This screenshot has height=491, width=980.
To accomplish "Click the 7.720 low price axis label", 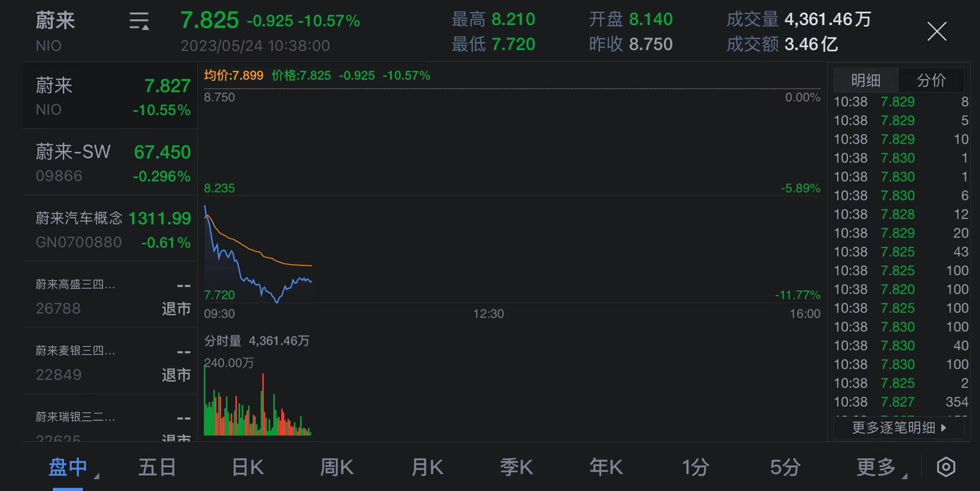I will coord(219,295).
